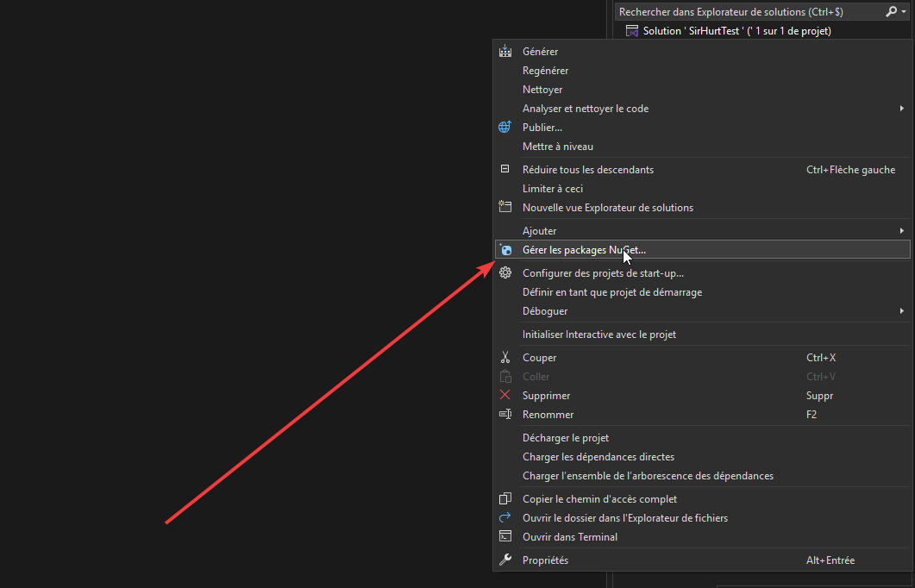Screen dimensions: 915x588
Task: Click the wrench Propriétés icon
Action: (x=505, y=560)
